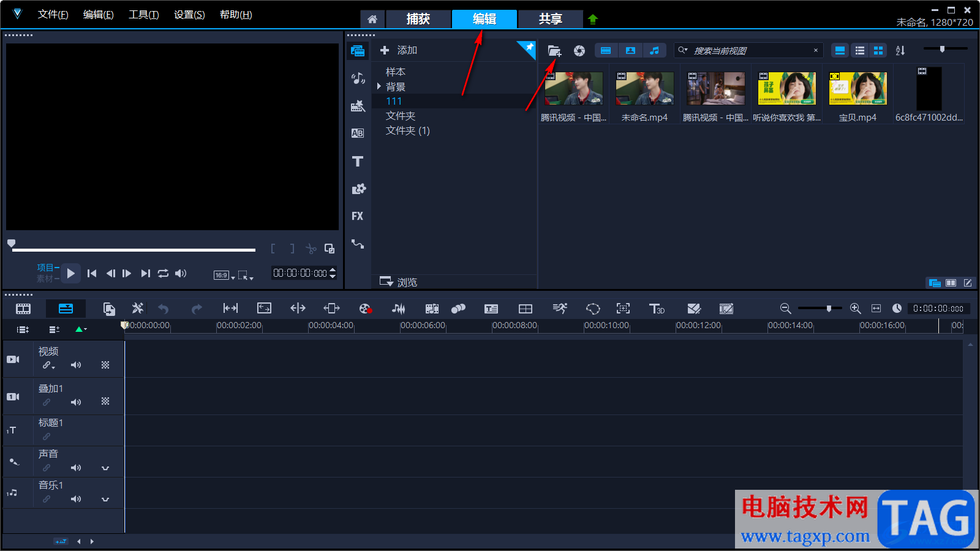Open the FX filters library

click(358, 216)
